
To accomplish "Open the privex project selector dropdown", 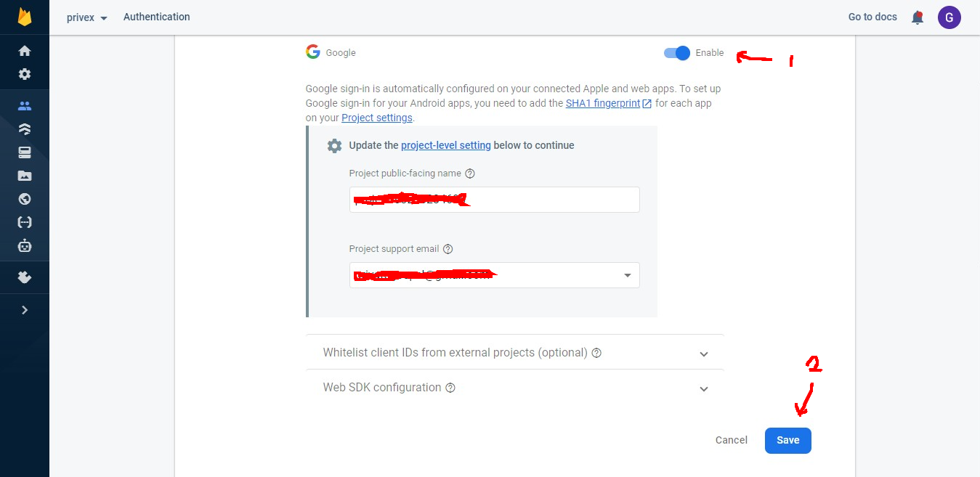I will click(x=87, y=17).
